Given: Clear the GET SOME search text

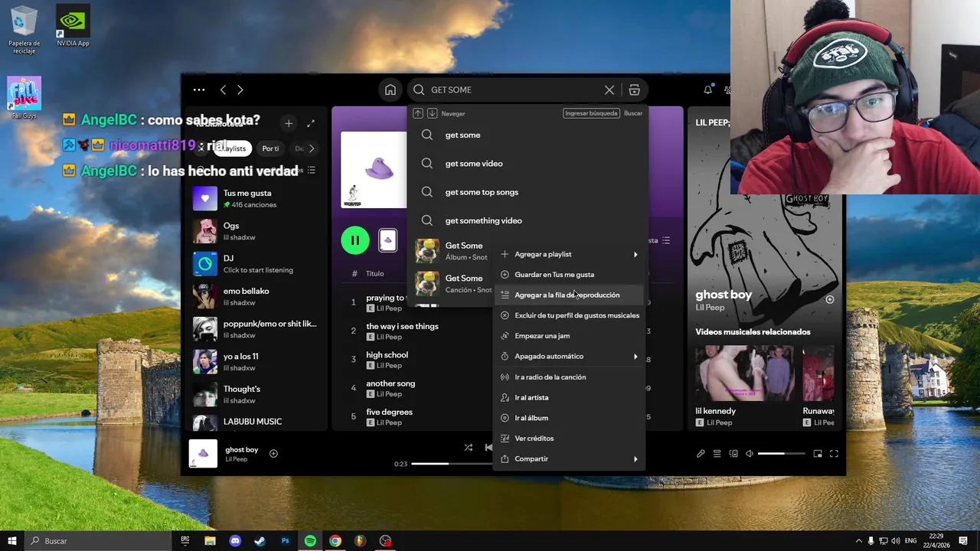Looking at the screenshot, I should pos(609,90).
